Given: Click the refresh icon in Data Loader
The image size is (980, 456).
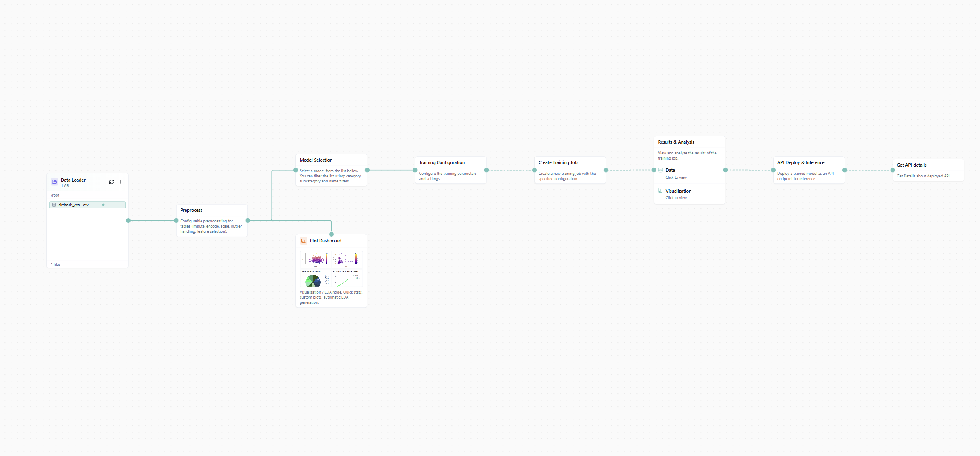Looking at the screenshot, I should pos(112,182).
